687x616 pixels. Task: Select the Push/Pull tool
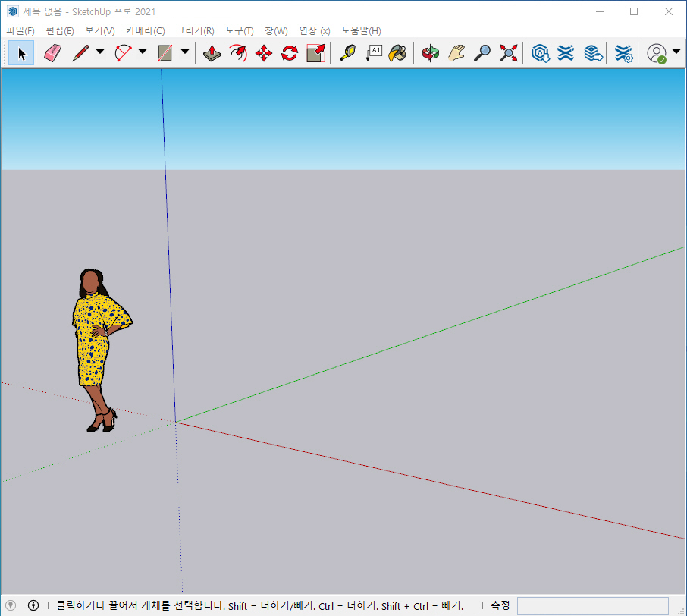[x=212, y=53]
